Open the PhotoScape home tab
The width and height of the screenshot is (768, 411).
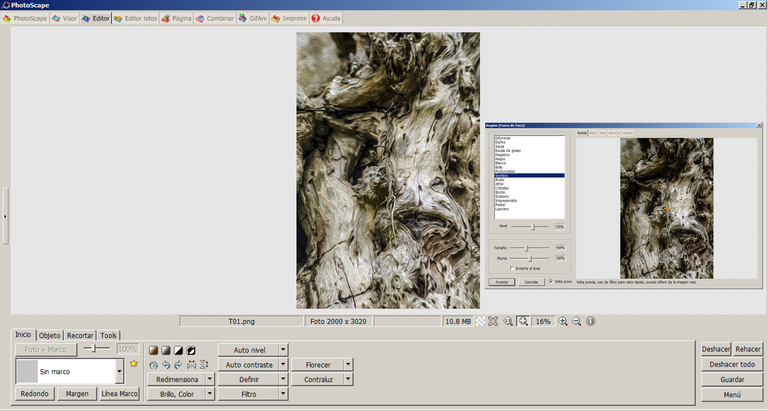coord(24,19)
